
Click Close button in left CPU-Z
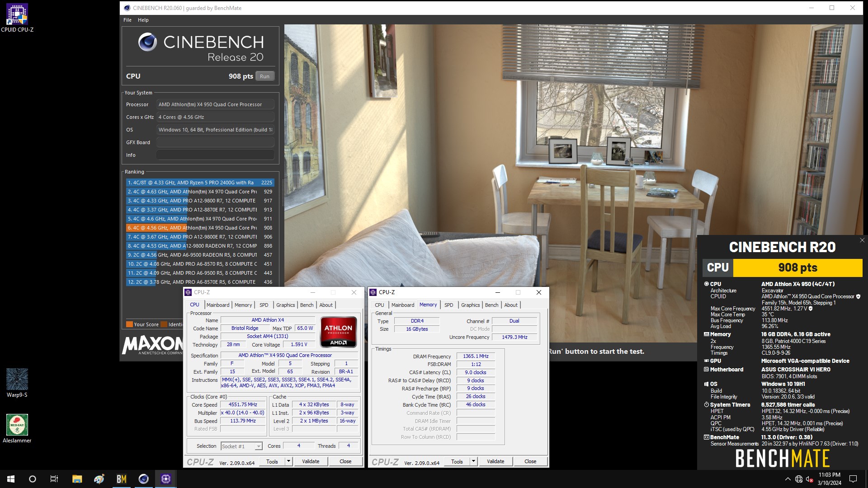pos(345,461)
